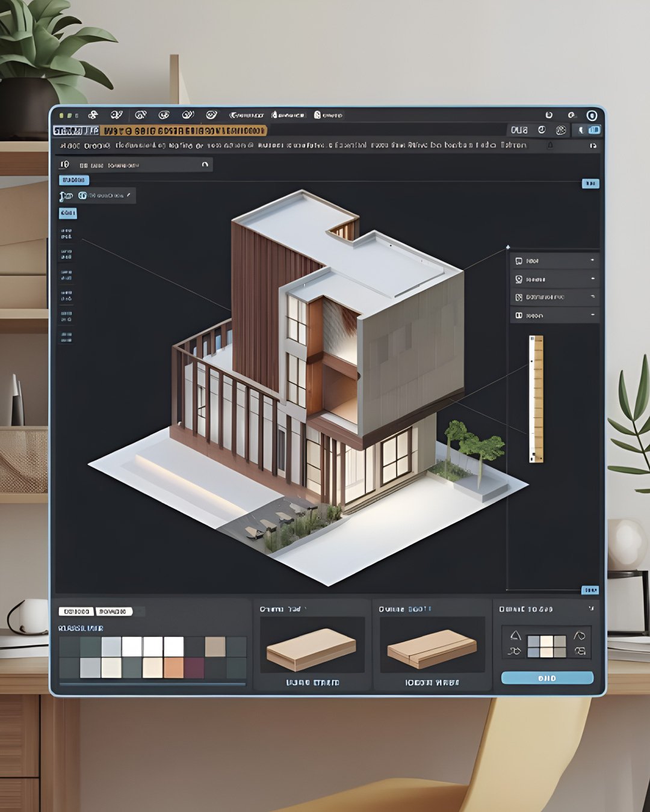650x812 pixels.
Task: Toggle the small blue badge at viewport top right
Action: click(x=590, y=183)
